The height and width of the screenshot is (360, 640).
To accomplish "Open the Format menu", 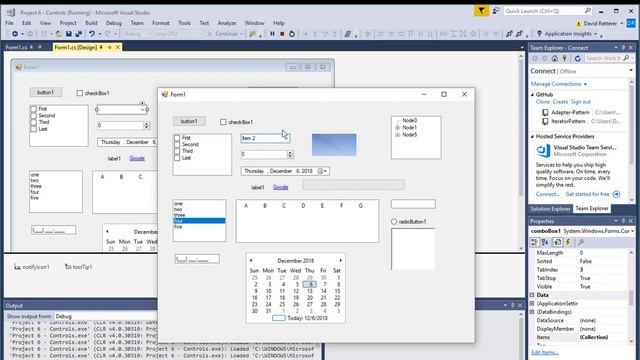I will tap(161, 23).
